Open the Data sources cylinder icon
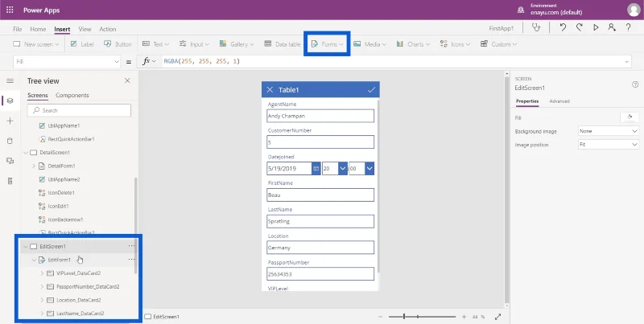644x324 pixels. pos(10,141)
